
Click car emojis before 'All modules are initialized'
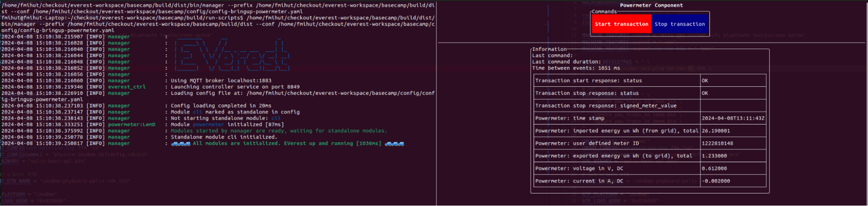point(181,144)
